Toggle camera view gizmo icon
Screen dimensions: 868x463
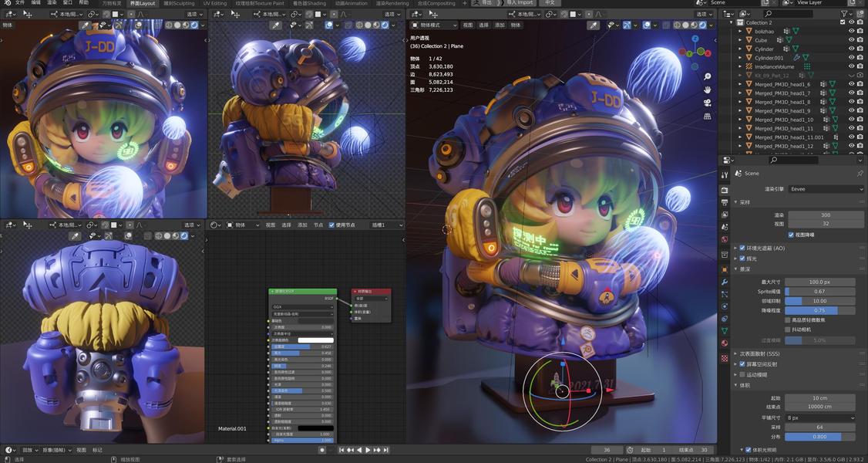(707, 103)
